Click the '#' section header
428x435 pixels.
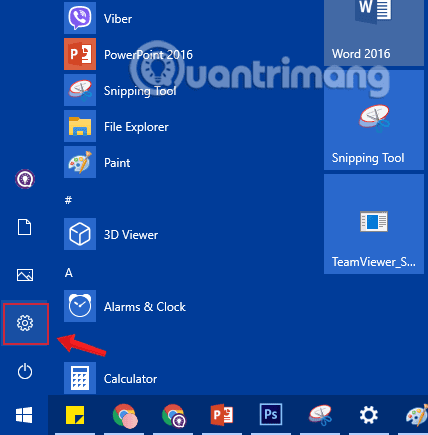(x=68, y=200)
